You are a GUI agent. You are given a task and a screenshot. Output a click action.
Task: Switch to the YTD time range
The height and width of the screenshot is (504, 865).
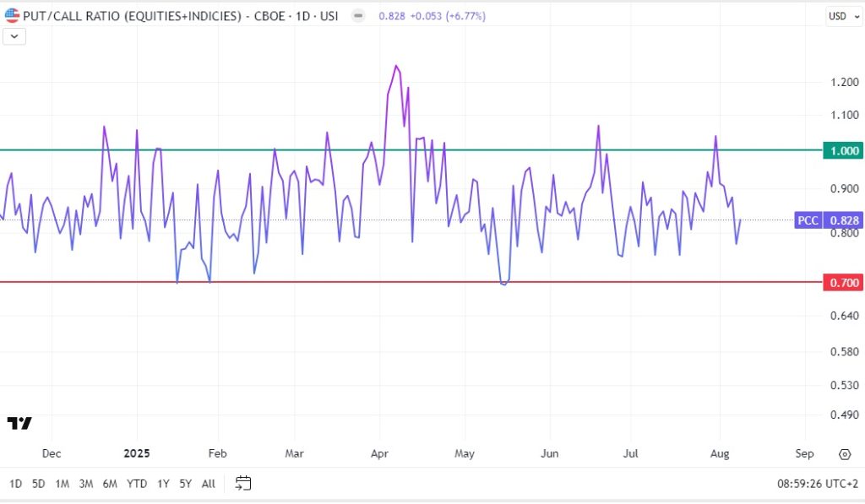pos(137,484)
